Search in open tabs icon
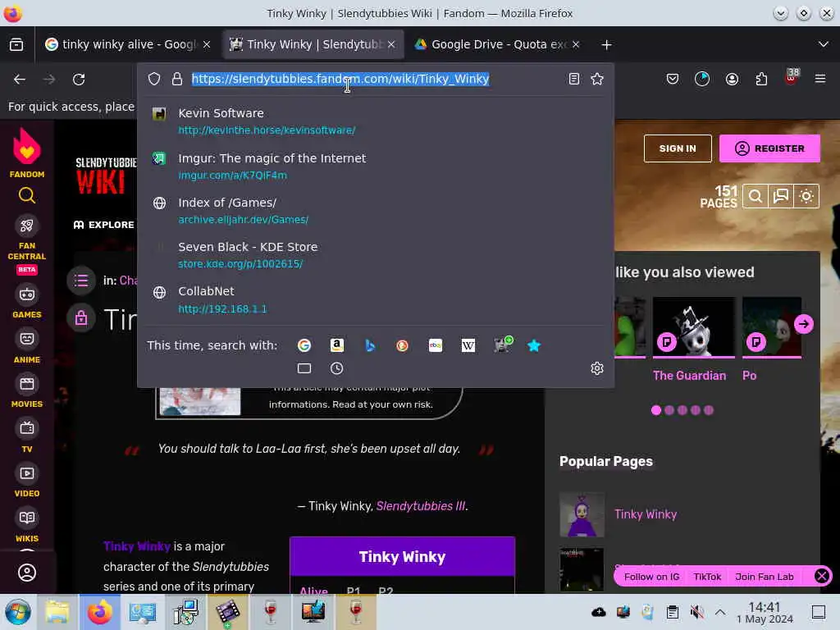 point(304,368)
